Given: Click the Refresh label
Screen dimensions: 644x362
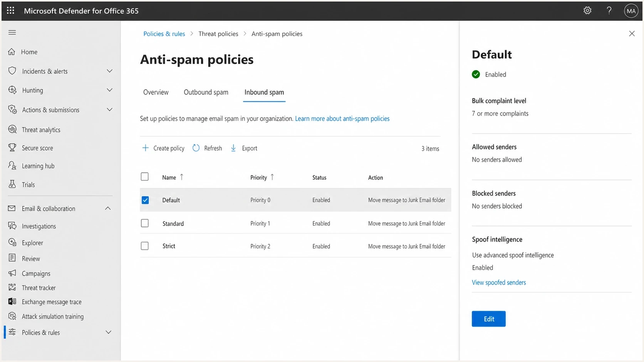Looking at the screenshot, I should pyautogui.click(x=213, y=148).
